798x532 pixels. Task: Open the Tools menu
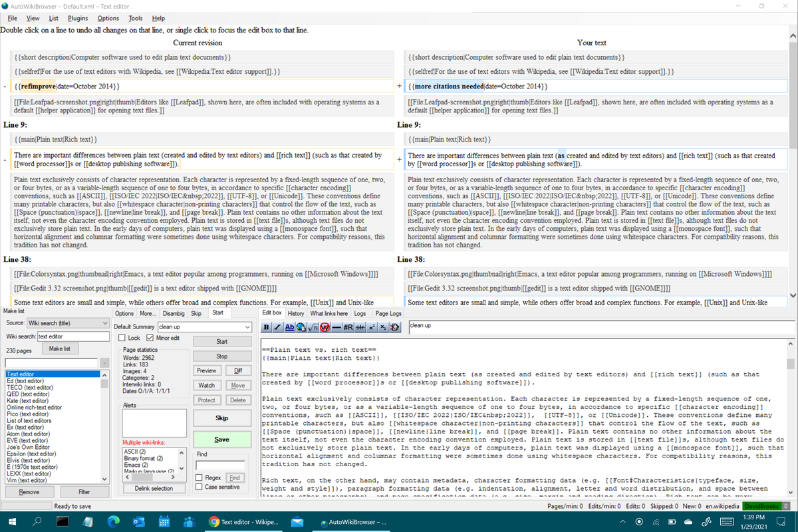[x=136, y=18]
